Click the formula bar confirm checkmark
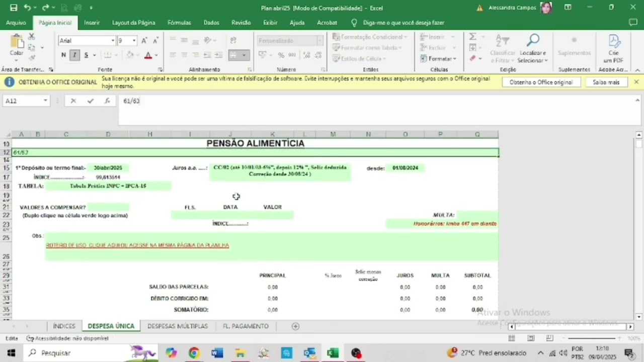The image size is (644, 362). coord(90,101)
